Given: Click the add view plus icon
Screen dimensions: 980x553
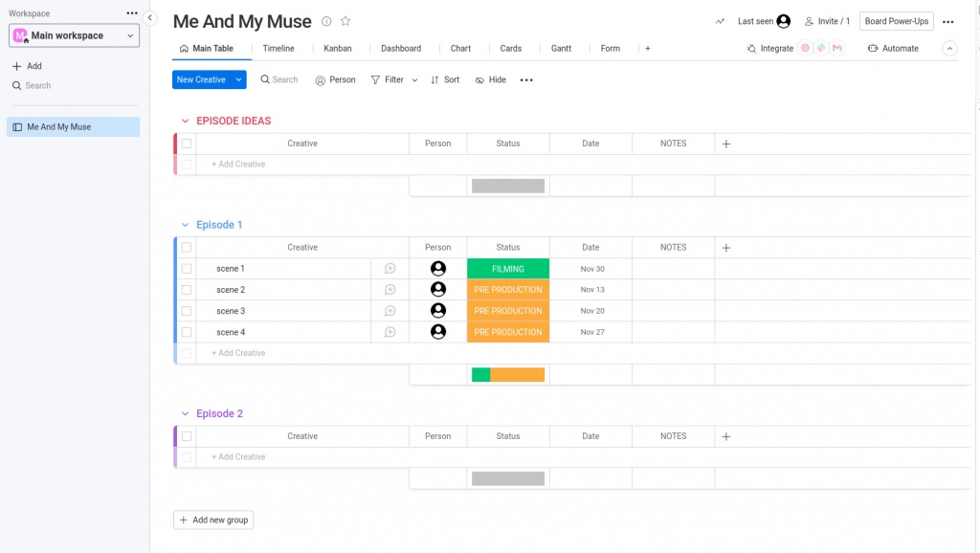Looking at the screenshot, I should (648, 49).
